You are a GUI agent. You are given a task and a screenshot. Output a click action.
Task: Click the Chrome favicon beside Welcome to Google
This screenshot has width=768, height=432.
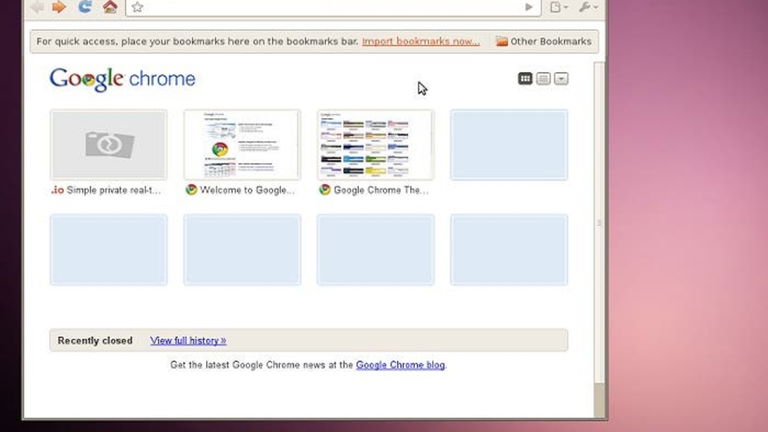[x=192, y=190]
